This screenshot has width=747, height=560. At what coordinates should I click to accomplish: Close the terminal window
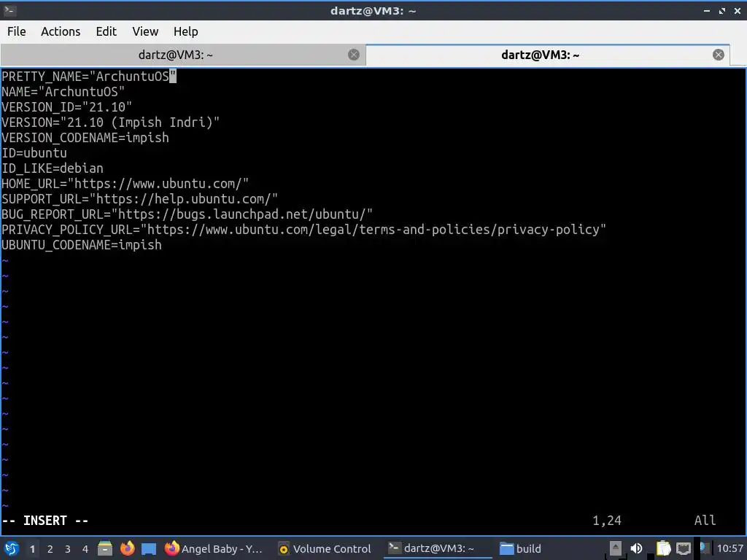pyautogui.click(x=738, y=10)
